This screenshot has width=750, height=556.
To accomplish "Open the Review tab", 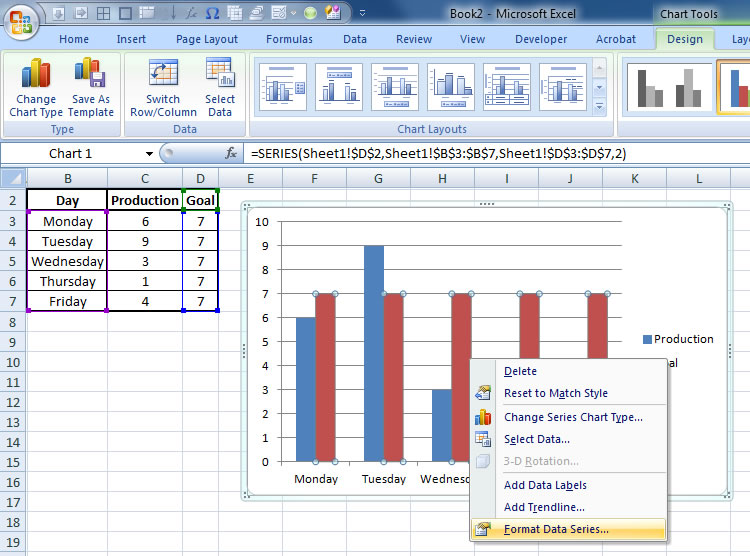I will click(414, 39).
